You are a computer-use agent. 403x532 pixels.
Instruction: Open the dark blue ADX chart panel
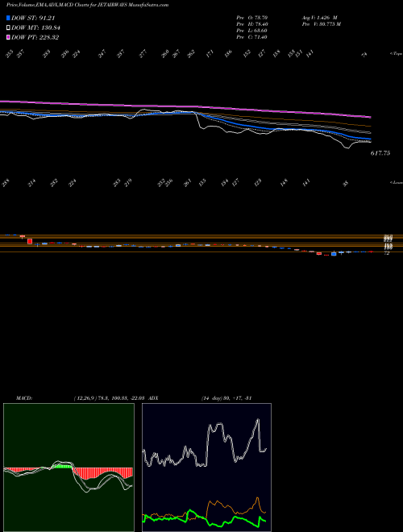tap(206, 468)
